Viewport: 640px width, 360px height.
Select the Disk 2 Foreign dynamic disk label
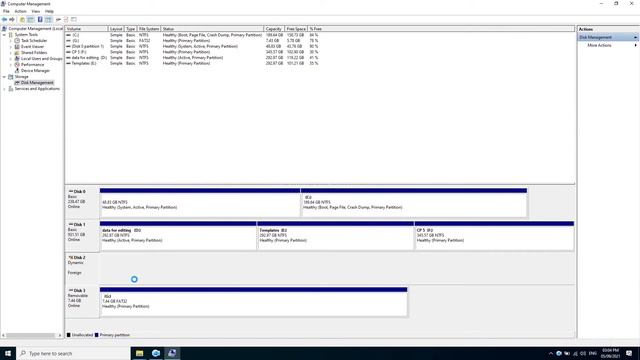click(82, 268)
